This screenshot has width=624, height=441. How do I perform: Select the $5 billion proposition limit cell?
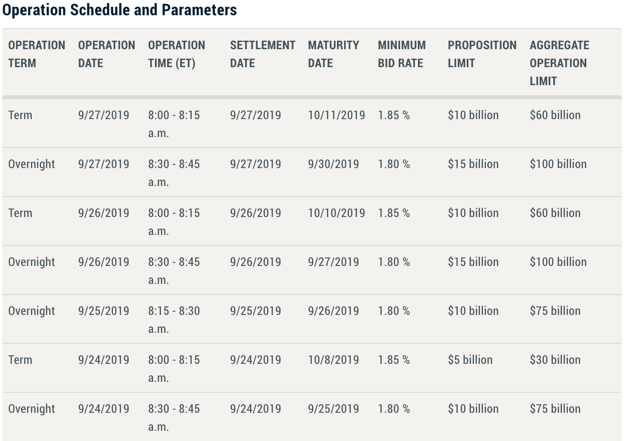(x=470, y=360)
